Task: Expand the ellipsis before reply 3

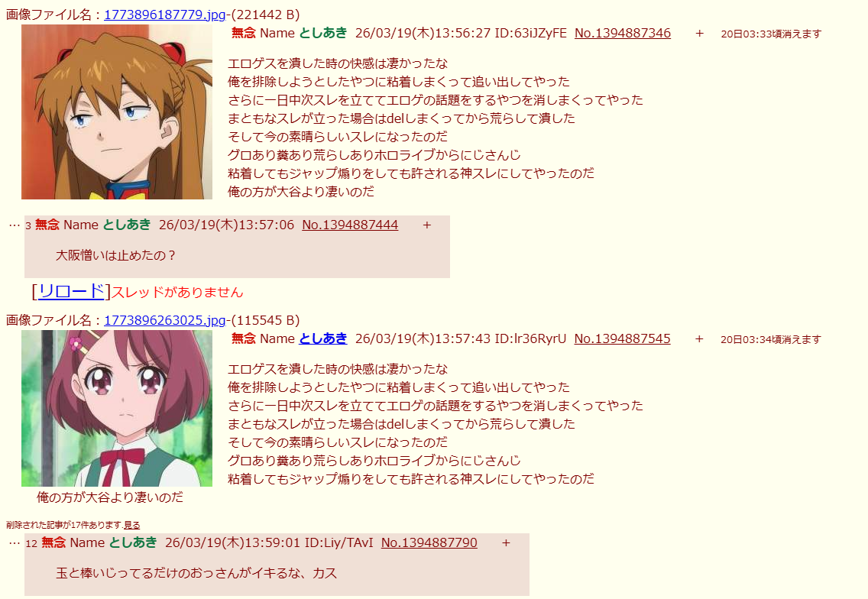Action: click(x=15, y=225)
